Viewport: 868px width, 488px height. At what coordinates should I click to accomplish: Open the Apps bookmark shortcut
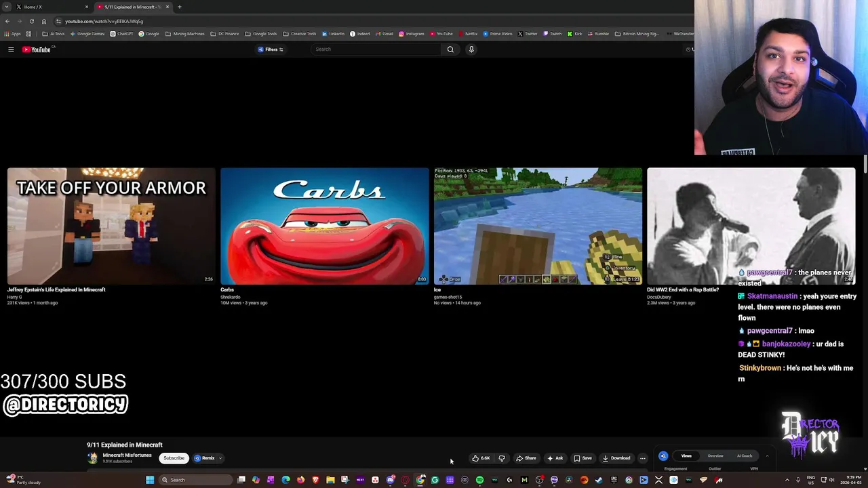coord(13,34)
